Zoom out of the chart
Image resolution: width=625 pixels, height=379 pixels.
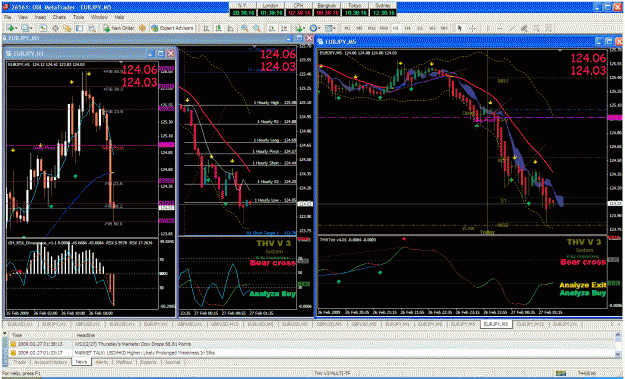click(x=257, y=28)
